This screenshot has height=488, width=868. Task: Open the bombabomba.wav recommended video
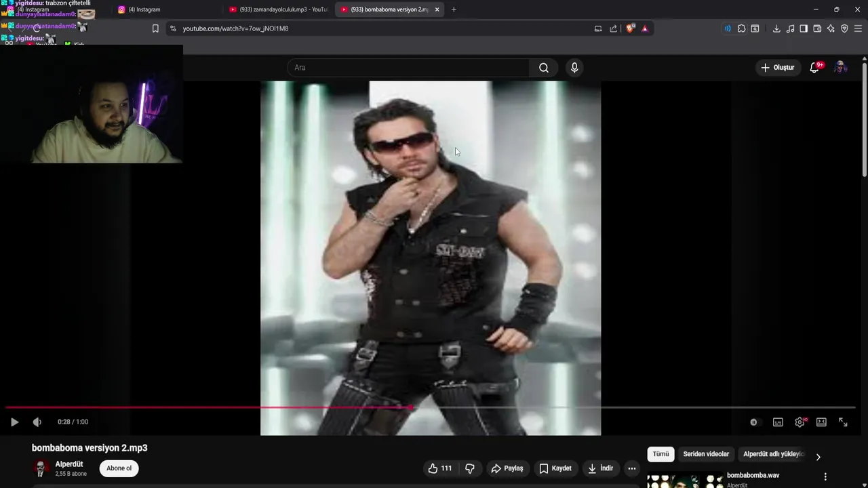(753, 475)
